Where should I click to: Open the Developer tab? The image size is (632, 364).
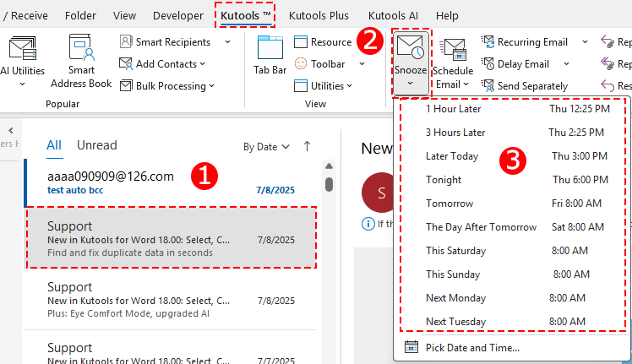point(178,15)
